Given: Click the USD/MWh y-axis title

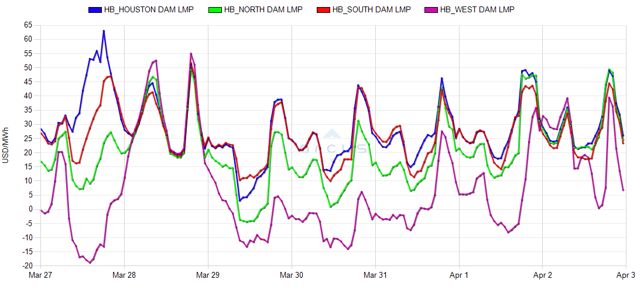Looking at the screenshot, I should click(x=6, y=144).
